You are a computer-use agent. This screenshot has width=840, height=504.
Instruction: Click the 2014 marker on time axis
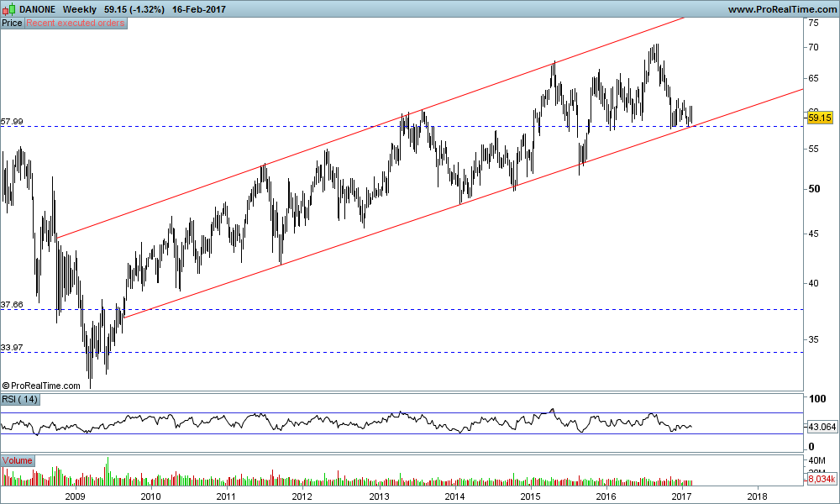coord(454,496)
